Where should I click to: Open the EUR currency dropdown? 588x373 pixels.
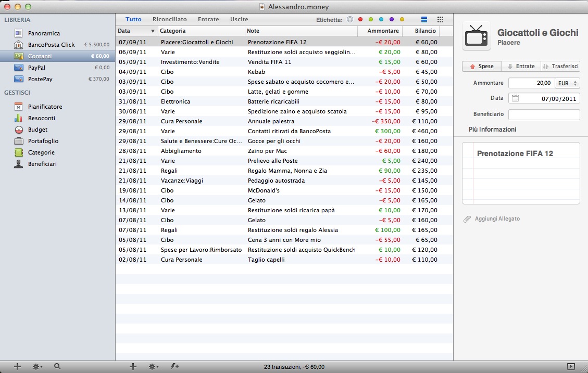(x=567, y=83)
